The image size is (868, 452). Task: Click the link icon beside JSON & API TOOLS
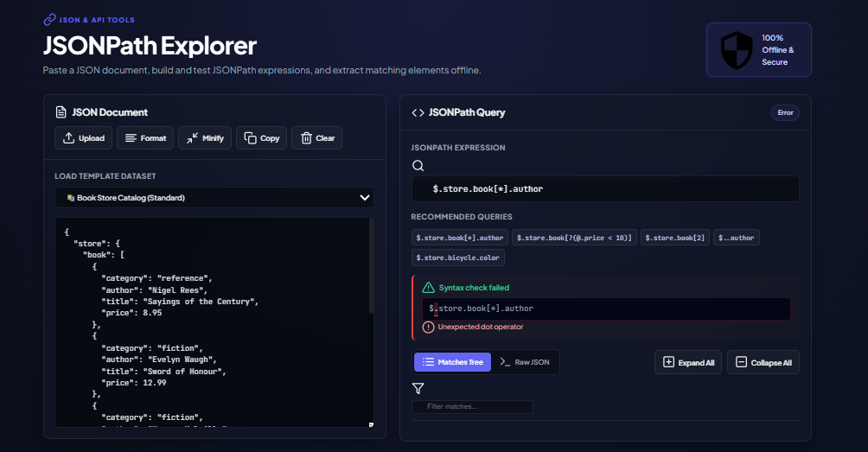(49, 20)
